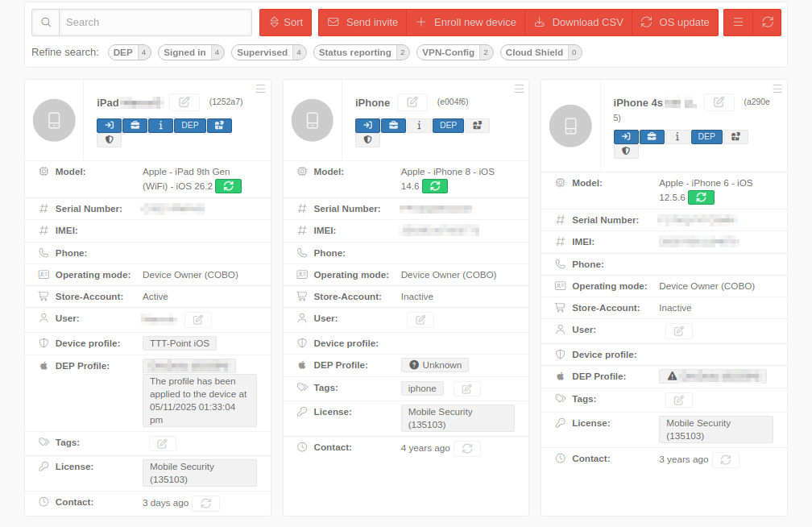This screenshot has width=812, height=527.
Task: Click the Sort button
Action: [x=285, y=23]
